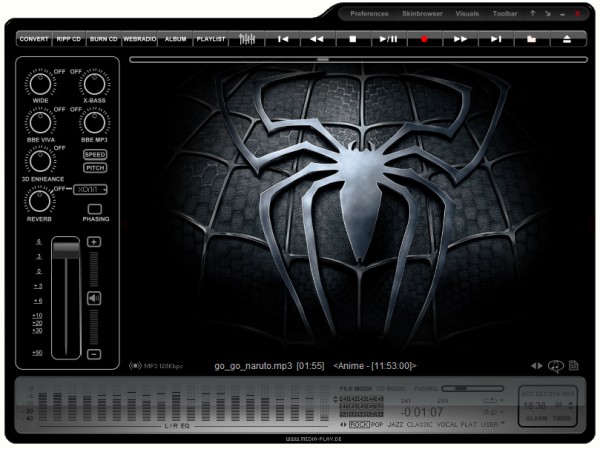Open the equalizer sliders icon in toolbar
Screen dimensions: 600x449
click(x=247, y=39)
